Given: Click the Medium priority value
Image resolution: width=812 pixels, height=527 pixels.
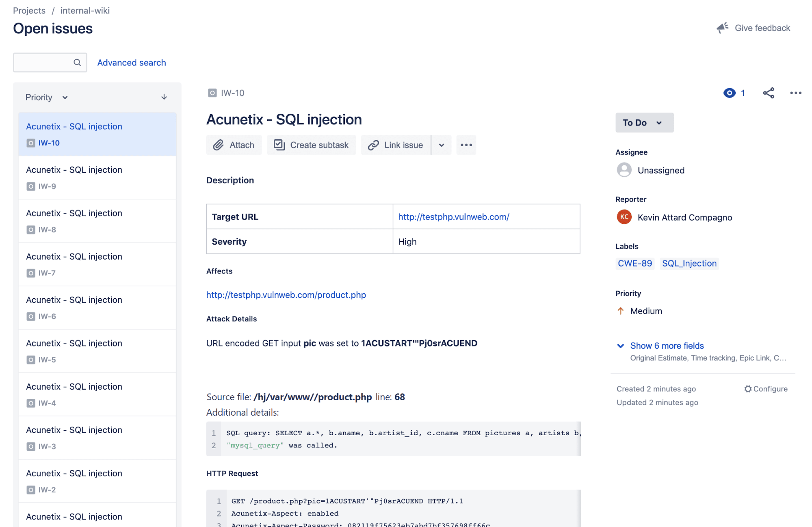Looking at the screenshot, I should 646,311.
